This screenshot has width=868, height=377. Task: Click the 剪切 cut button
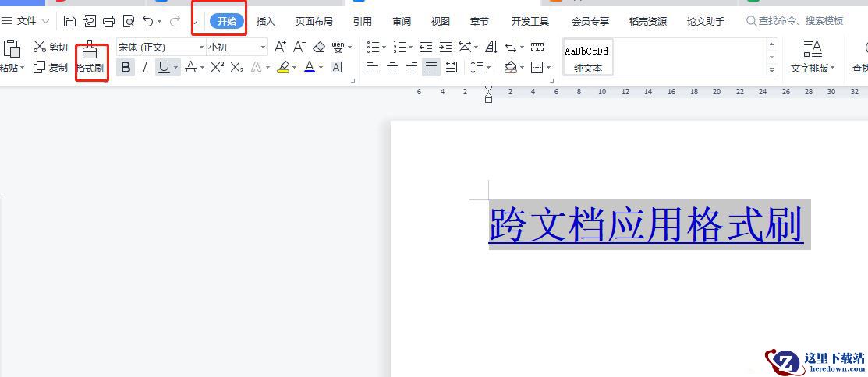coord(51,47)
